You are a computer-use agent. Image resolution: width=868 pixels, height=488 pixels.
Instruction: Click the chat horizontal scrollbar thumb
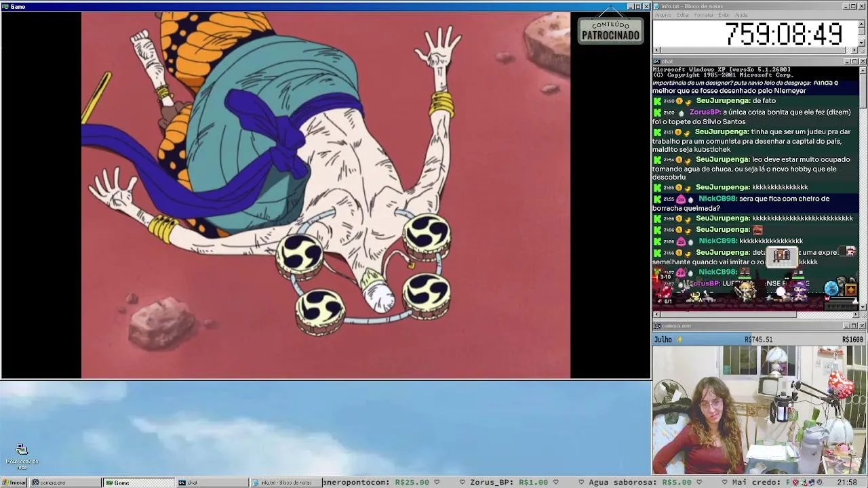coord(728,314)
